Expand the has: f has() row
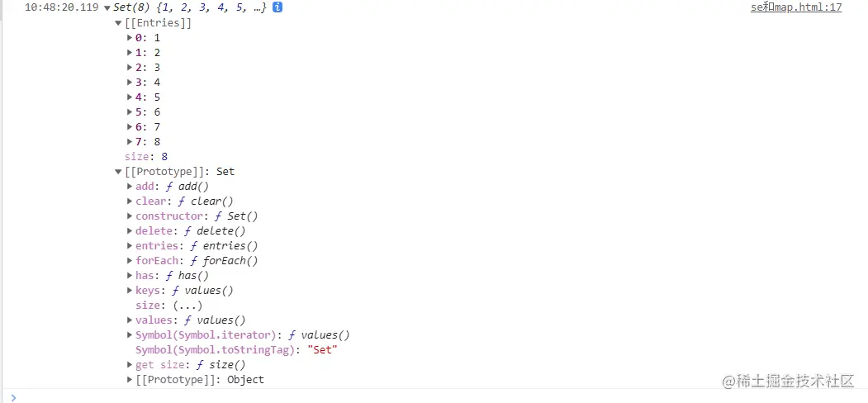Viewport: 868px width, 403px height. 130,276
